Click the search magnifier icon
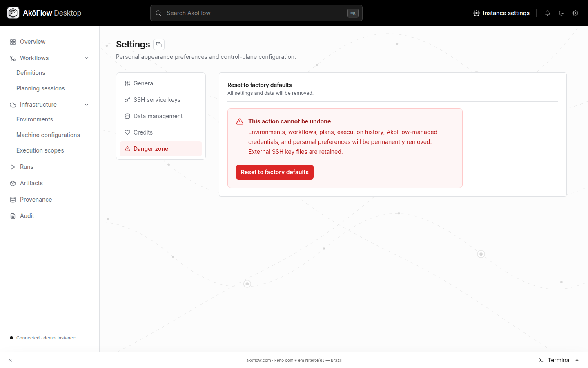588x368 pixels. tap(158, 13)
